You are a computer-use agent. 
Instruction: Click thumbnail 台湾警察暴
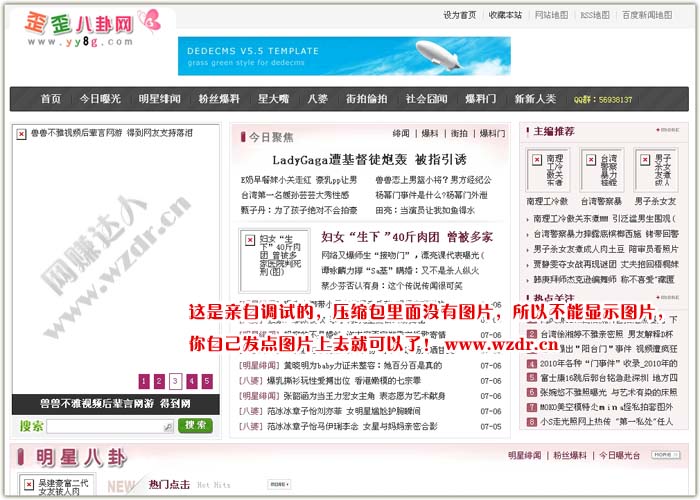(601, 170)
